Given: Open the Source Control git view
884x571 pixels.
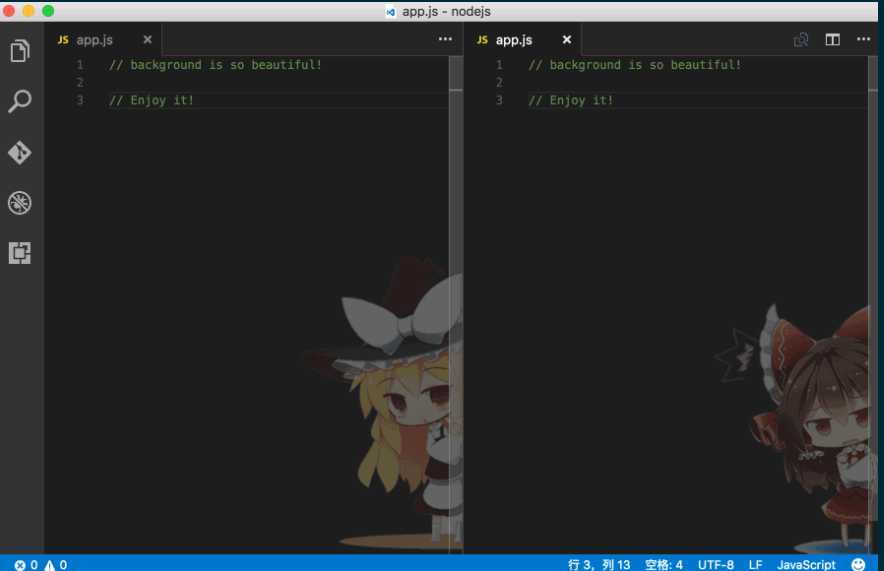Looking at the screenshot, I should coord(20,152).
